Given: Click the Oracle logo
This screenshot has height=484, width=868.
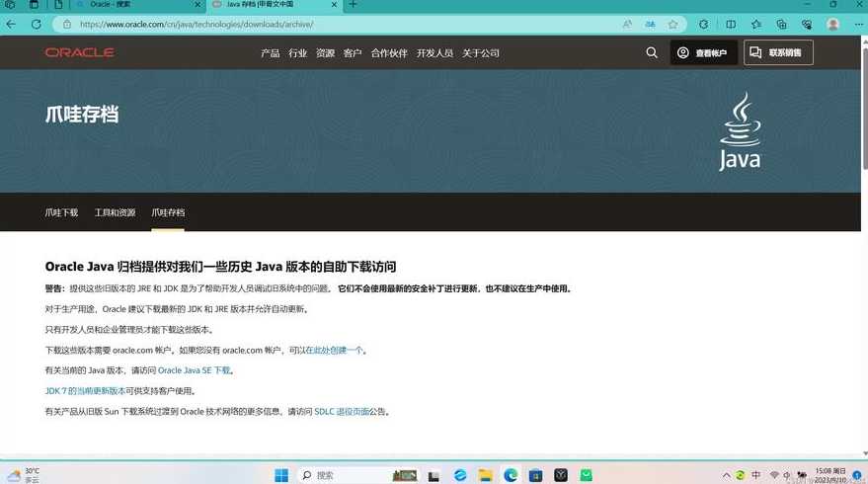Looking at the screenshot, I should tap(80, 52).
